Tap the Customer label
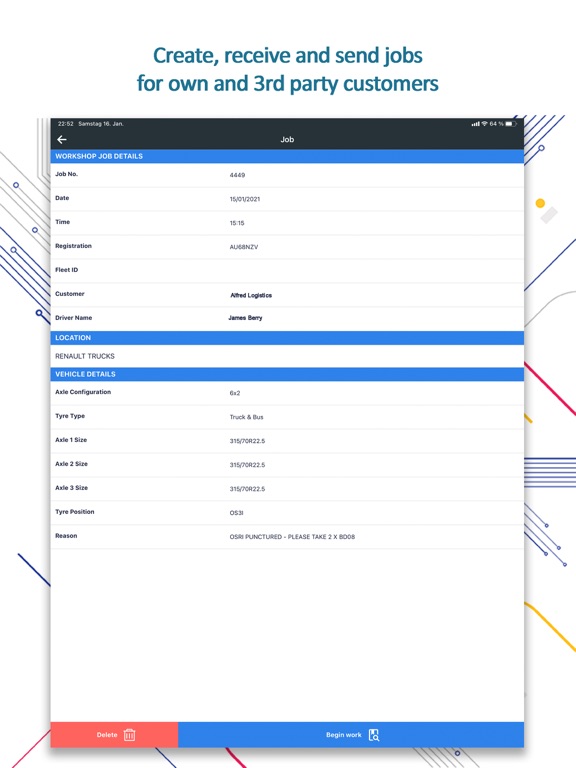The width and height of the screenshot is (576, 768). coord(70,294)
